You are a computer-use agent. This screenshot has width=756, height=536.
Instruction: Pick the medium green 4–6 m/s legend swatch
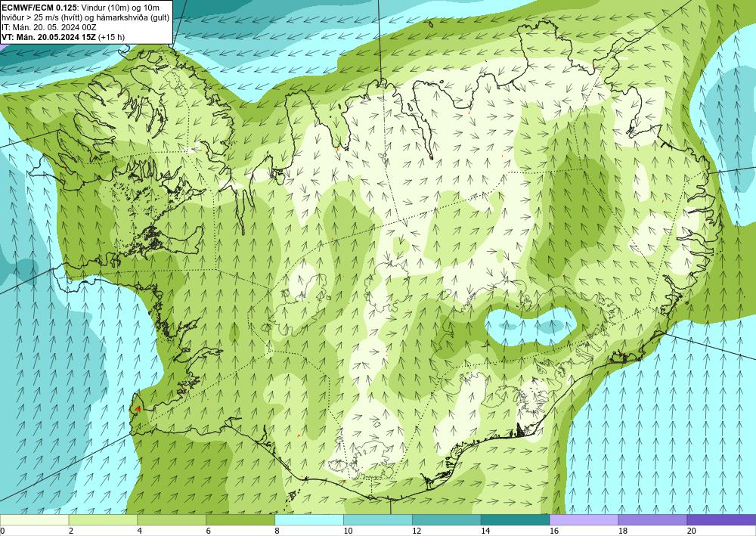click(172, 519)
